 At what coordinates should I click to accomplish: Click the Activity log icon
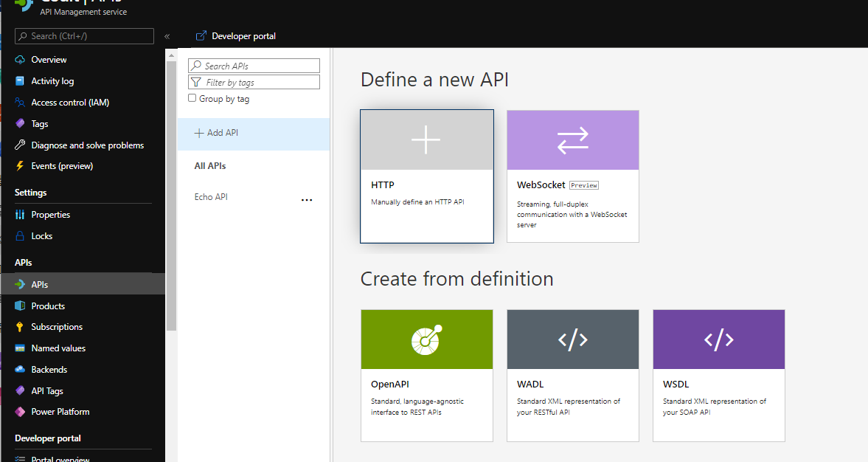point(20,81)
